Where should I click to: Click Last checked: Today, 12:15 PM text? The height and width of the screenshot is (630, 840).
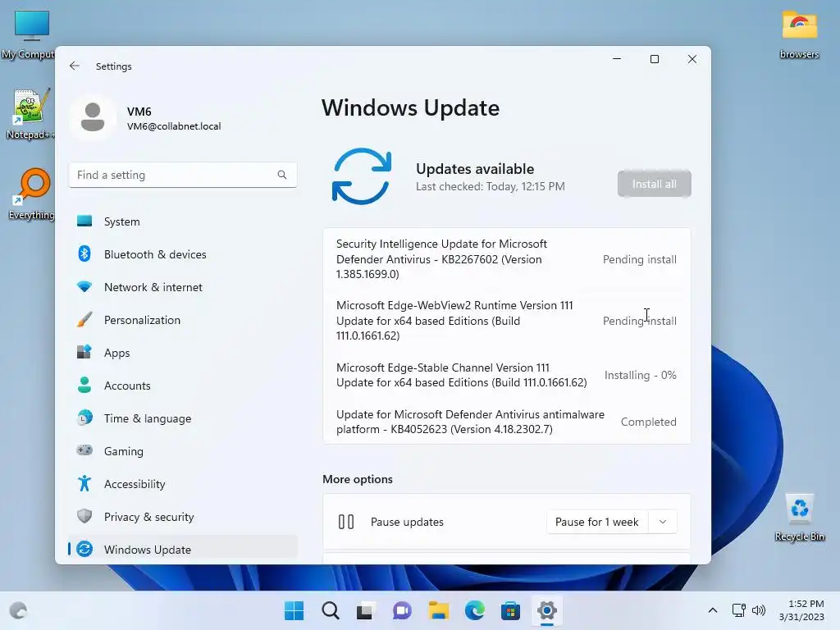pyautogui.click(x=491, y=186)
